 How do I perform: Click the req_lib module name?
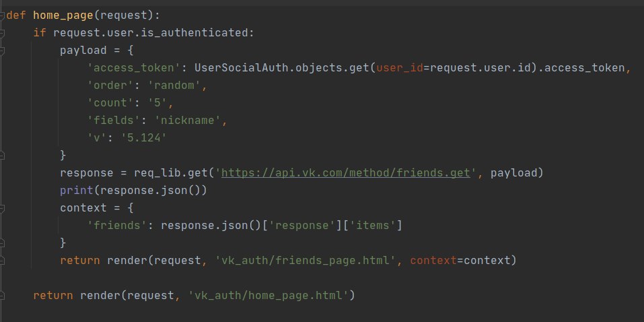(x=157, y=172)
